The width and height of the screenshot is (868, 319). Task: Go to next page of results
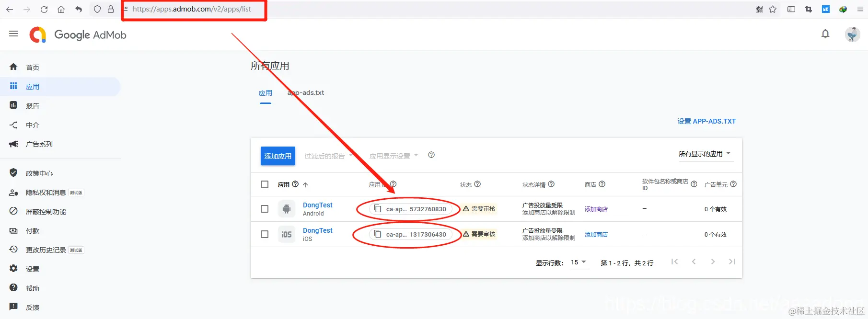tap(713, 262)
